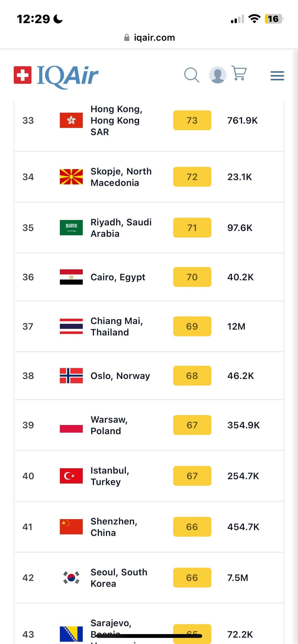The width and height of the screenshot is (298, 644).
Task: Open the hamburger navigation menu
Action: click(277, 76)
